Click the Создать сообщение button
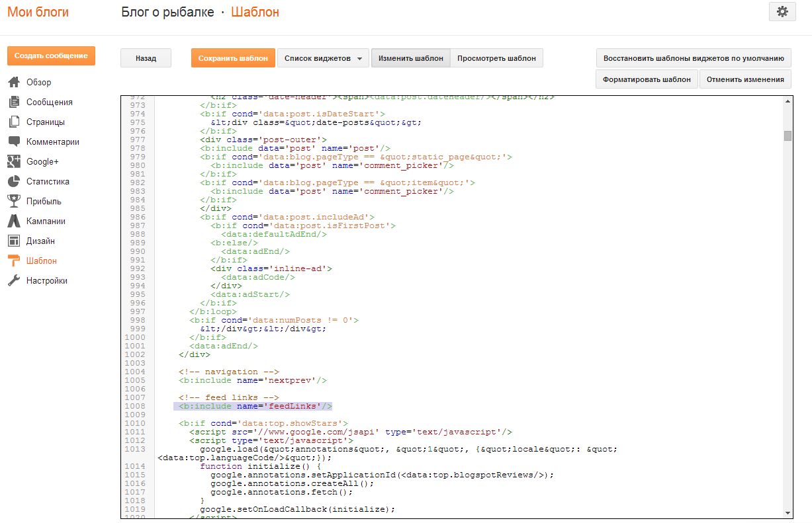This screenshot has height=523, width=812. [x=51, y=56]
